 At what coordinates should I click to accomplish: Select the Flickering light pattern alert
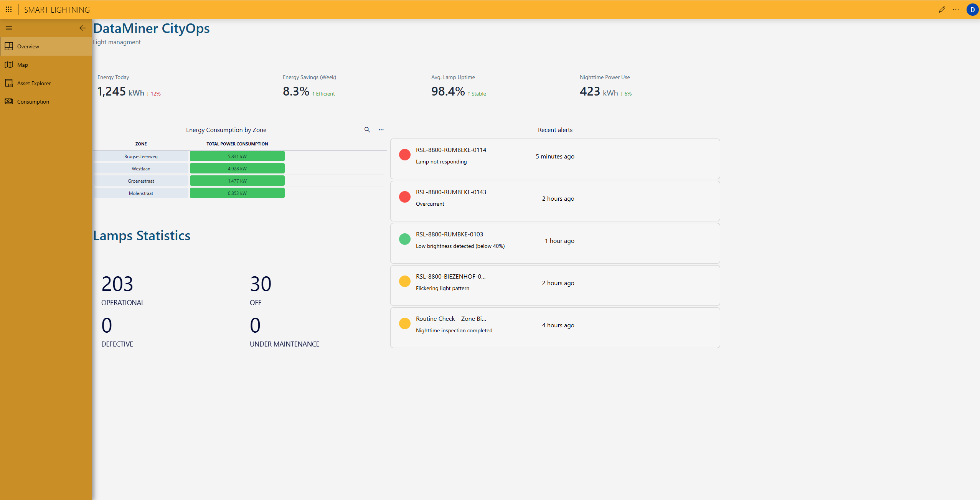point(554,285)
